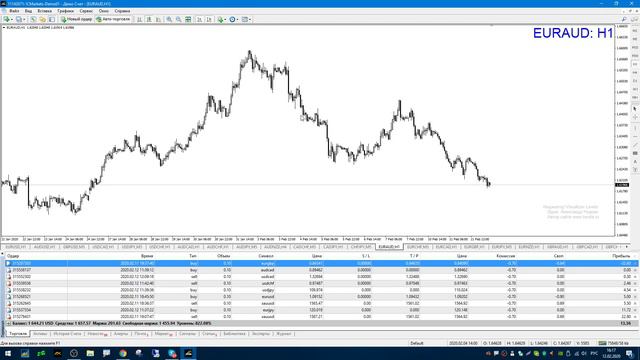Image resolution: width=640 pixels, height=360 pixels.
Task: Switch chart to line chart style
Action: [158, 19]
